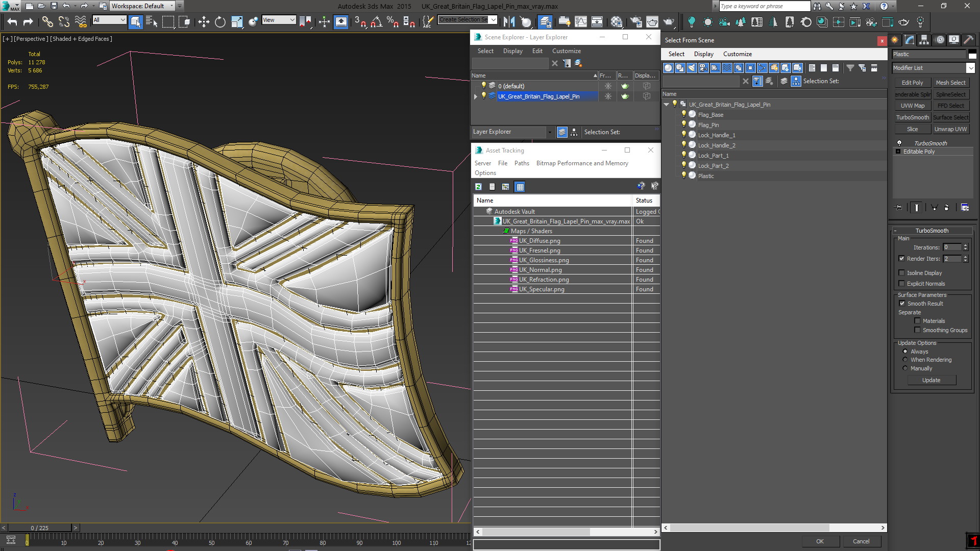
Task: Open Select by Name tool
Action: (152, 21)
